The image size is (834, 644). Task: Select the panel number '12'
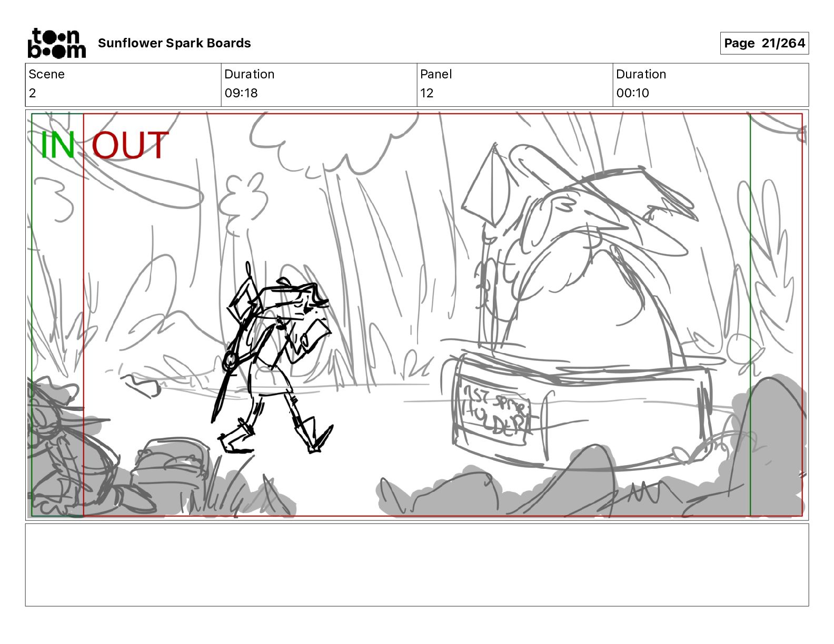pyautogui.click(x=427, y=93)
